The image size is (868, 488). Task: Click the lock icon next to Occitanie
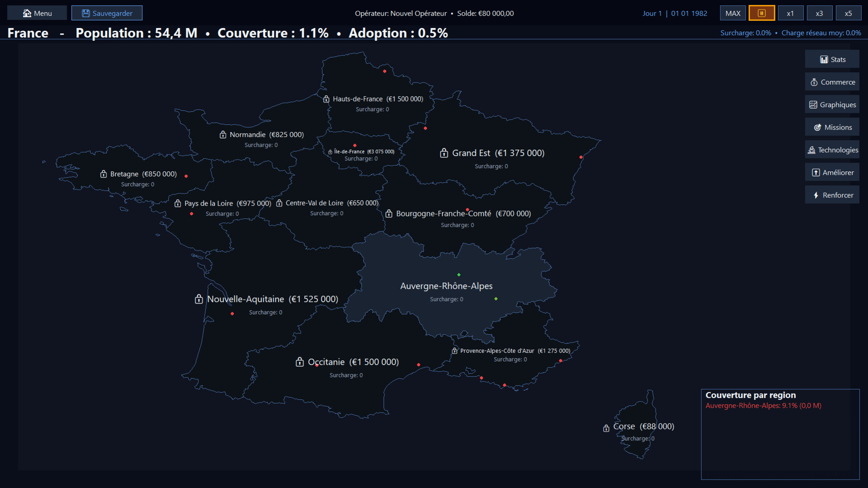coord(299,362)
